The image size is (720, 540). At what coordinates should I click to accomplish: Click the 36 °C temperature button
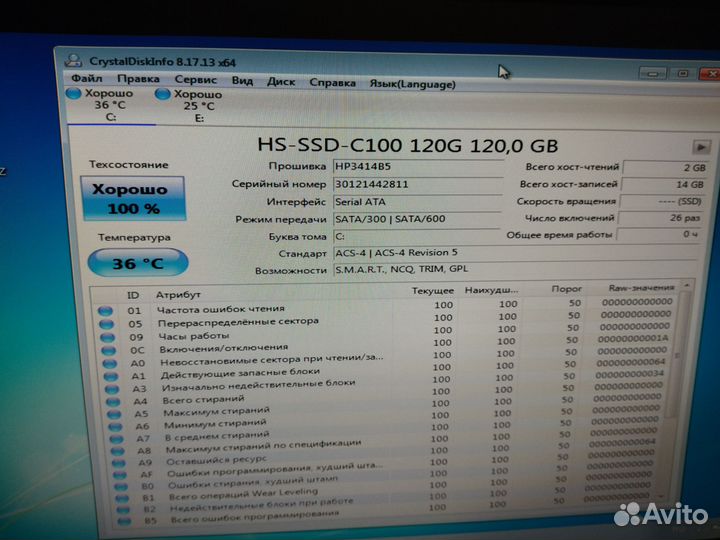138,263
